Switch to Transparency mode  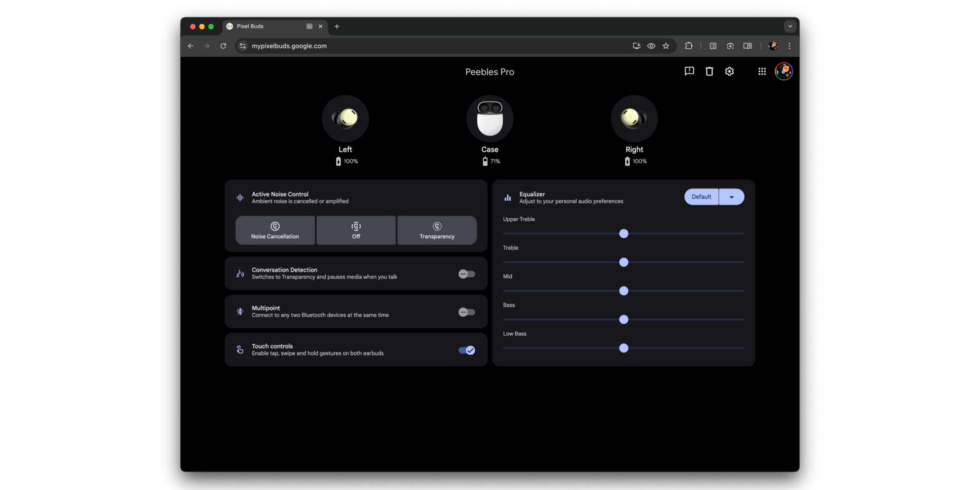(437, 230)
